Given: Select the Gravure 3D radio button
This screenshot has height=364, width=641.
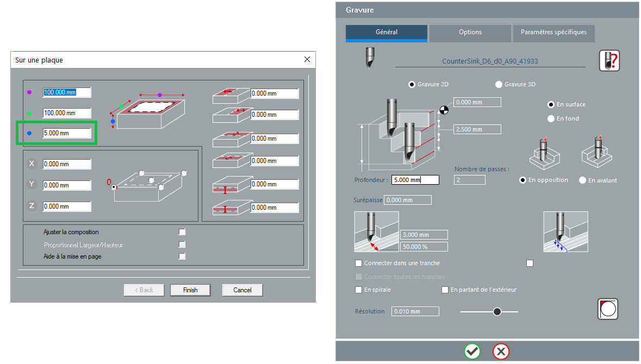Looking at the screenshot, I should [499, 85].
